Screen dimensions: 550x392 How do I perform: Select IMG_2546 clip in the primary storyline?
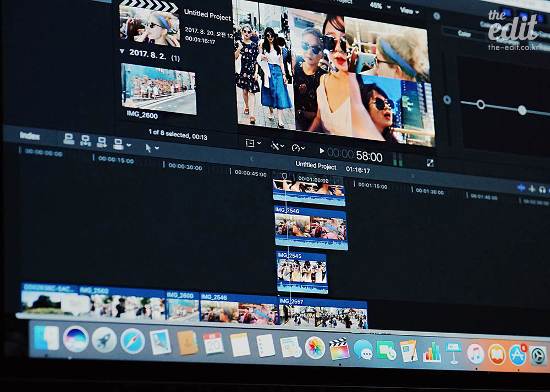point(239,308)
